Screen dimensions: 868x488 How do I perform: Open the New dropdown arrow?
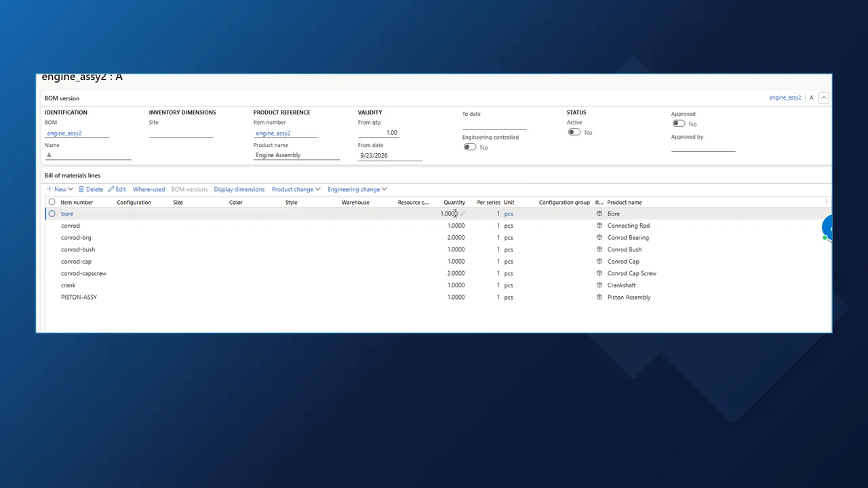click(x=71, y=189)
